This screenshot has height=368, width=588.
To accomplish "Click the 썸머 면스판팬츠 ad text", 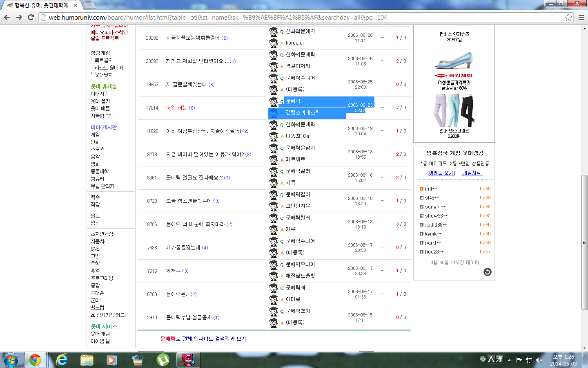I will pos(454,131).
